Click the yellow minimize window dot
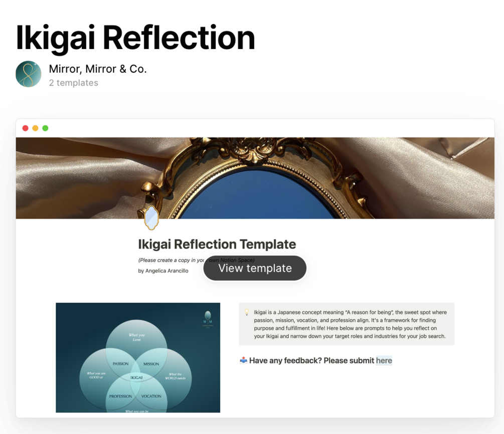 click(36, 128)
